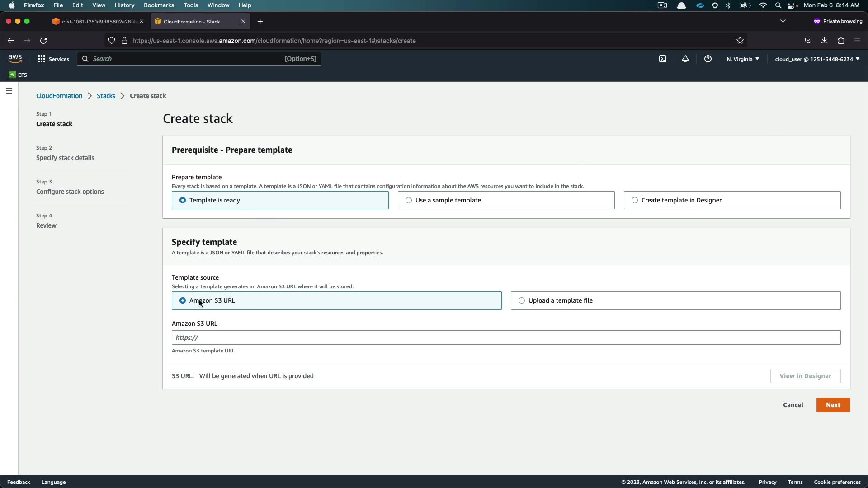The image size is (868, 488).
Task: Open the EFS favorites shortcut
Action: point(18,75)
